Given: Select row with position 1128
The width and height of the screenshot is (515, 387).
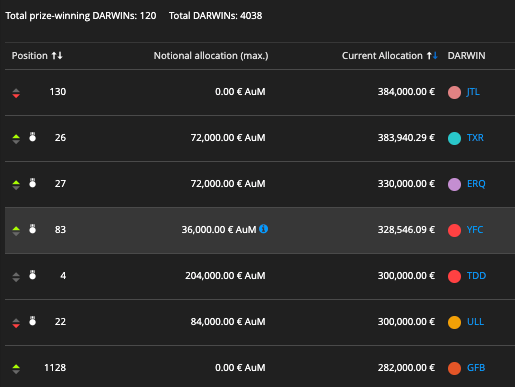Looking at the screenshot, I should pyautogui.click(x=260, y=366).
